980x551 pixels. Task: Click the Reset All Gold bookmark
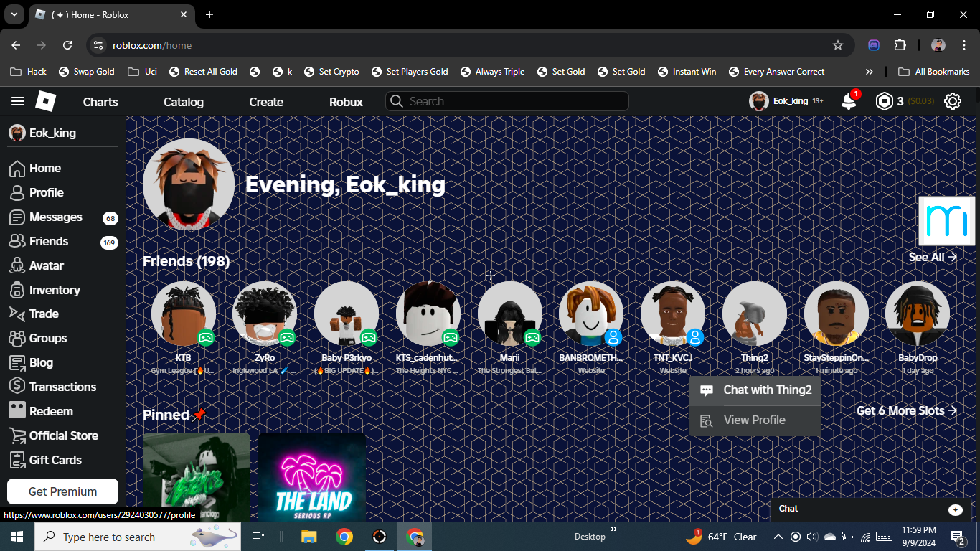tap(203, 72)
